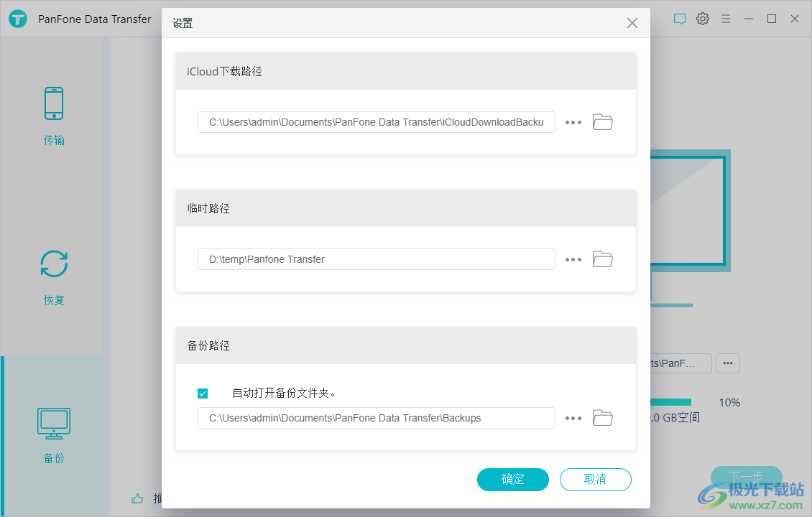Browse backup path with three dots
The image size is (812, 517).
573,418
